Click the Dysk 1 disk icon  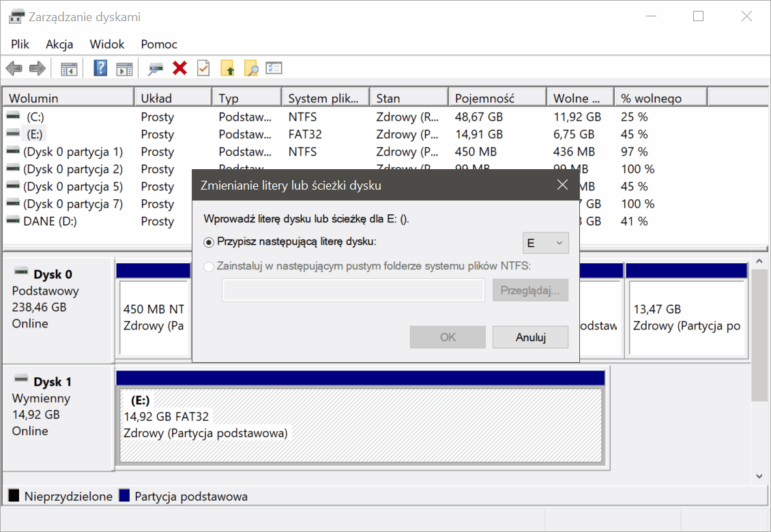point(21,379)
